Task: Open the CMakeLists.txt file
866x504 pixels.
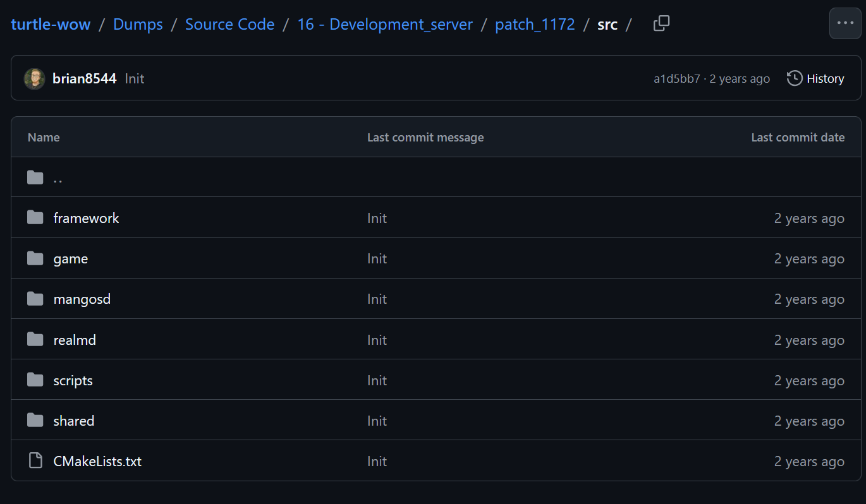Action: (x=97, y=461)
